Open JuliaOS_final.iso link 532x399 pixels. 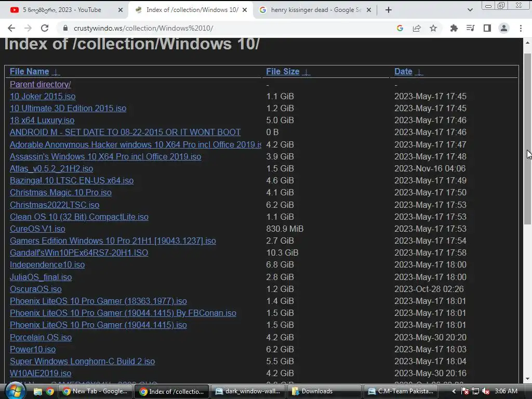coord(41,277)
